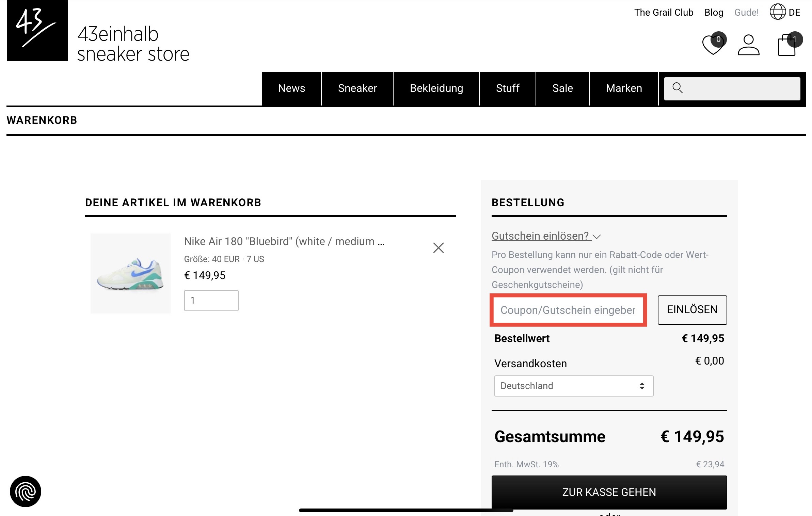This screenshot has width=812, height=516.
Task: Focus the coupon code input field
Action: point(568,310)
